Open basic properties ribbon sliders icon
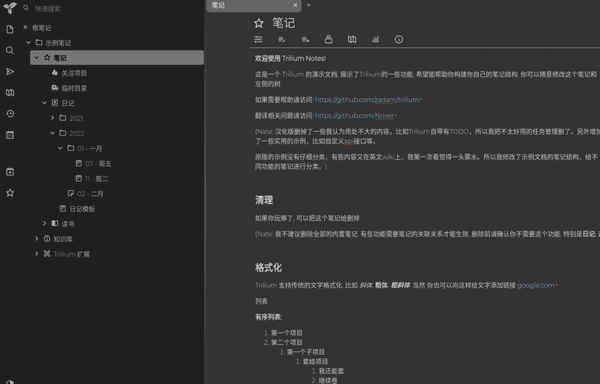This screenshot has height=384, width=600. 259,39
